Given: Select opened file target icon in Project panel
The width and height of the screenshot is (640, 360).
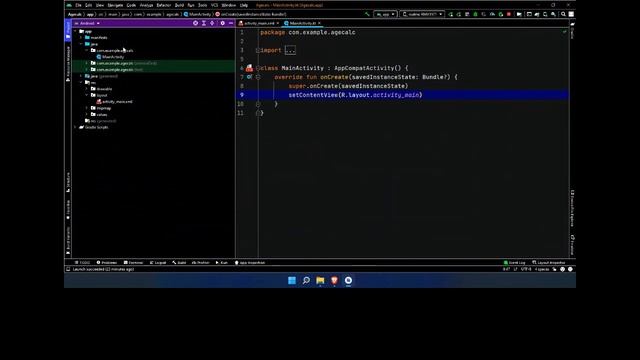Looking at the screenshot, I should click(x=196, y=23).
